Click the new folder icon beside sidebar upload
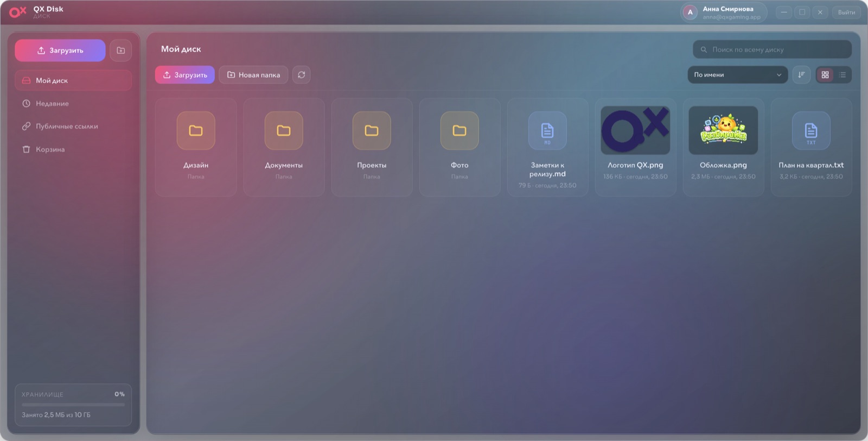The image size is (868, 441). (120, 51)
